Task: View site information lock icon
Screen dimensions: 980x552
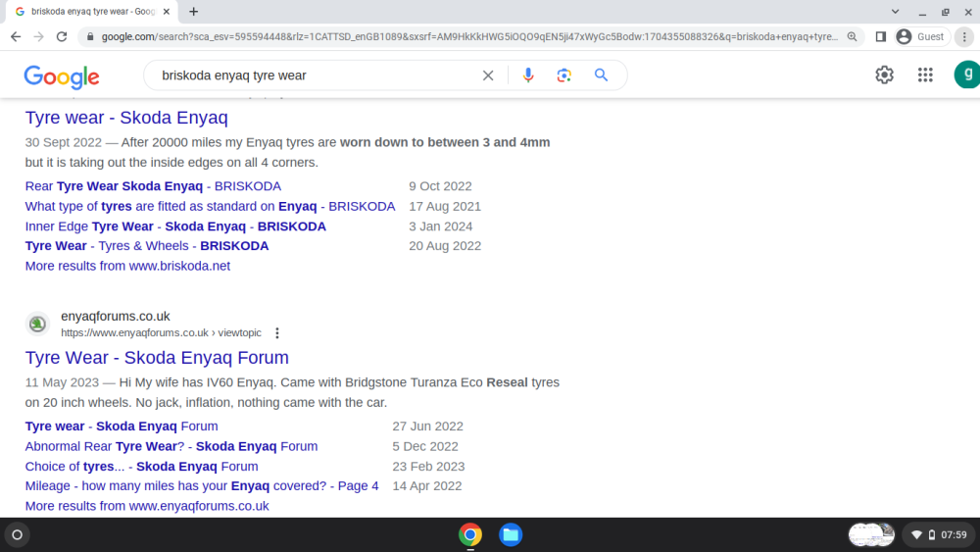Action: 90,37
